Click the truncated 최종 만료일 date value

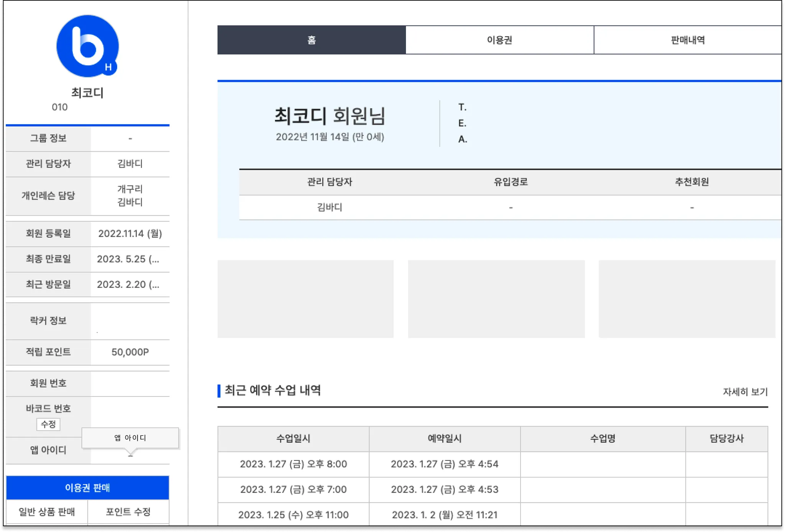click(128, 259)
